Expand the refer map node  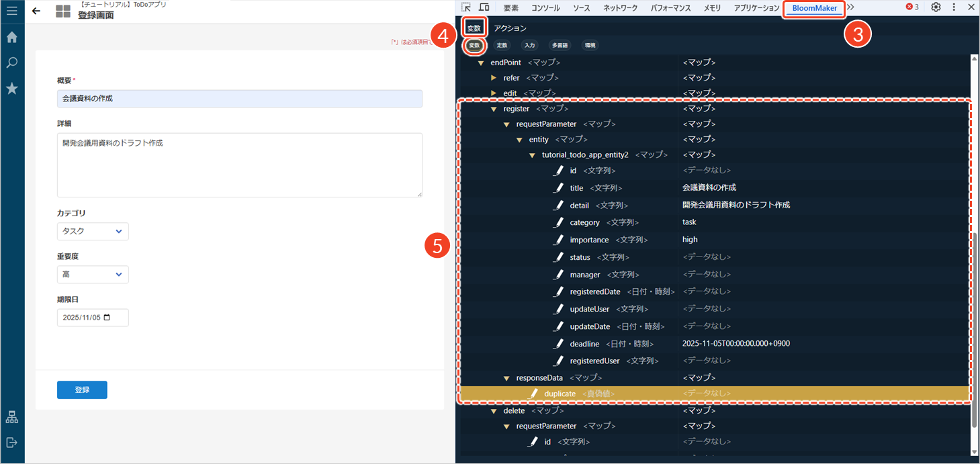pos(494,78)
